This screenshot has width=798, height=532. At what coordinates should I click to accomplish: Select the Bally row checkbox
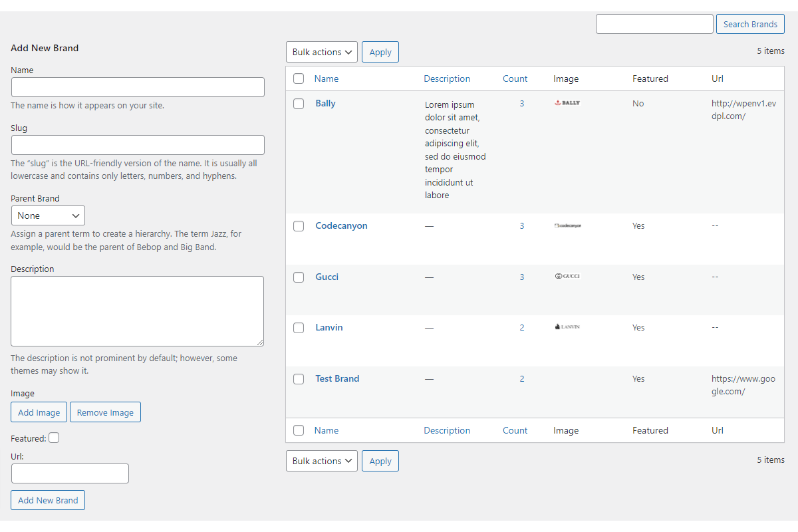299,104
